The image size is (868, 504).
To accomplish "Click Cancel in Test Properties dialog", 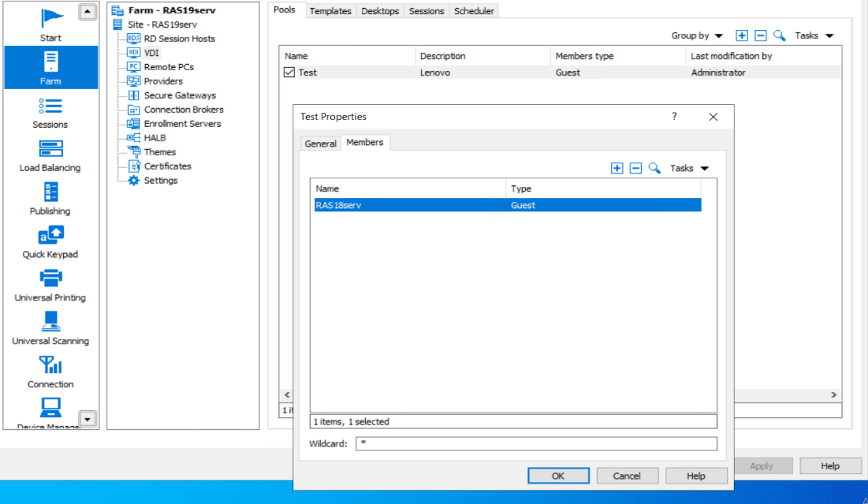I will point(627,476).
